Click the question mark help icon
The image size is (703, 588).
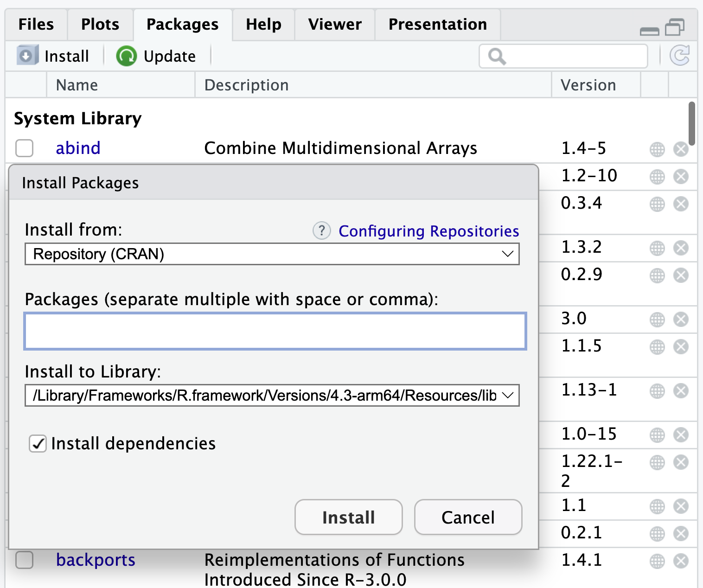321,230
